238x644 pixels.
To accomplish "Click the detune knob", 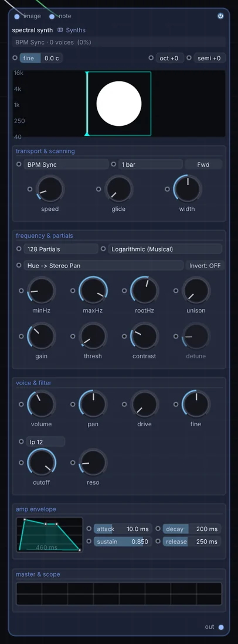I will (x=196, y=336).
